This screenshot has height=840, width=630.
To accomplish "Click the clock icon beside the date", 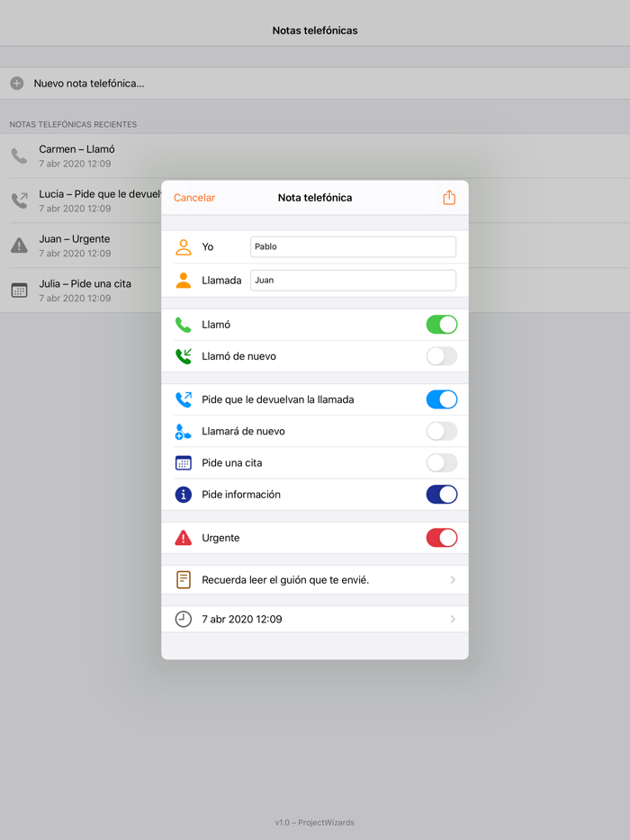I will point(184,620).
